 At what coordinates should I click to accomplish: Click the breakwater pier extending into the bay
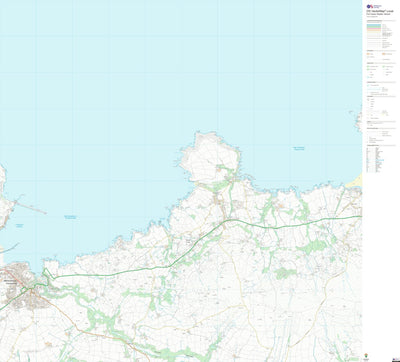point(31,208)
